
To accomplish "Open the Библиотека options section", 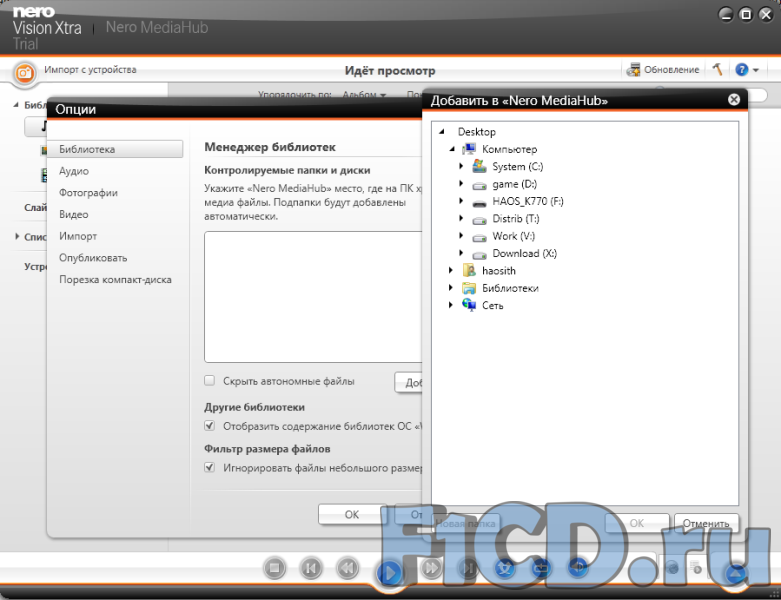I will pos(116,149).
